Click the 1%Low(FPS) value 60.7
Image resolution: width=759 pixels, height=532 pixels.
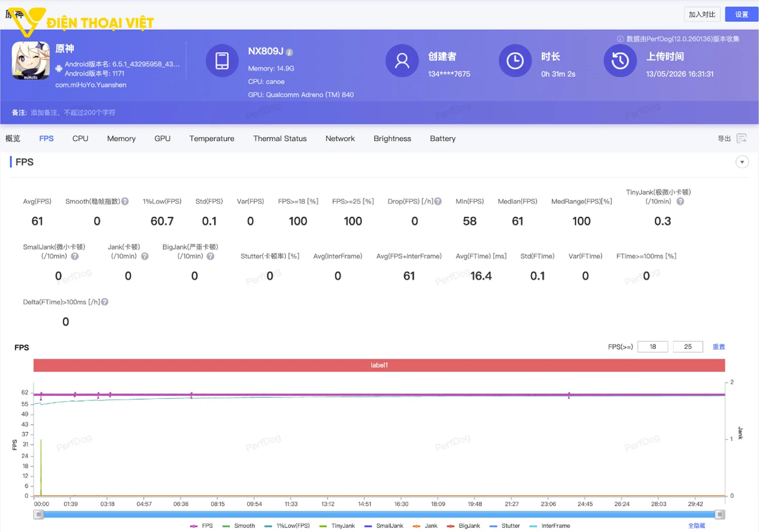(162, 221)
